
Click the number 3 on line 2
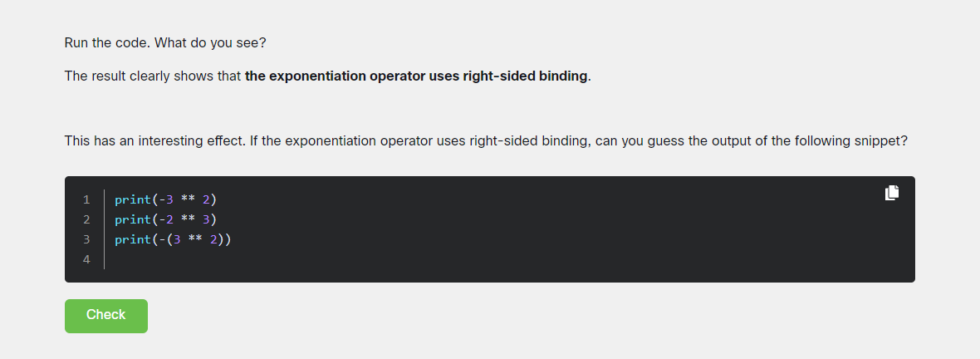tap(206, 219)
